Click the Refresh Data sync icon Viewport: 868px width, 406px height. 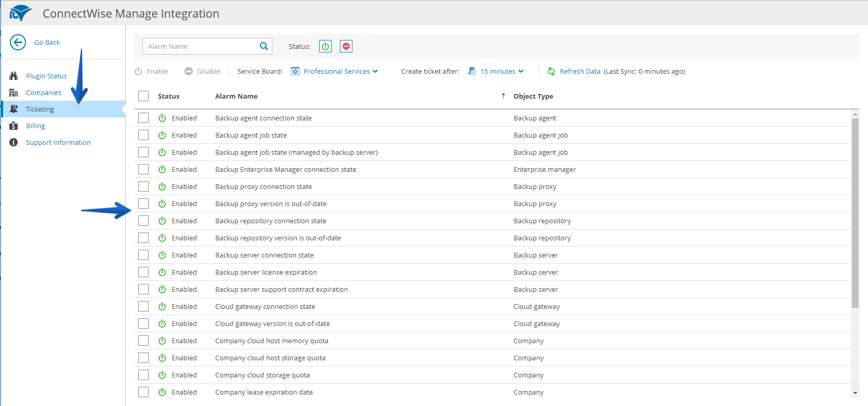(551, 71)
